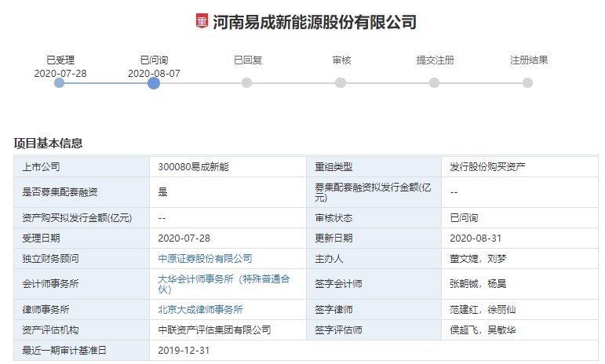Click the 河南易成新能源股份有限公司 page title
Viewport: 605px width, 364px height.
[314, 22]
